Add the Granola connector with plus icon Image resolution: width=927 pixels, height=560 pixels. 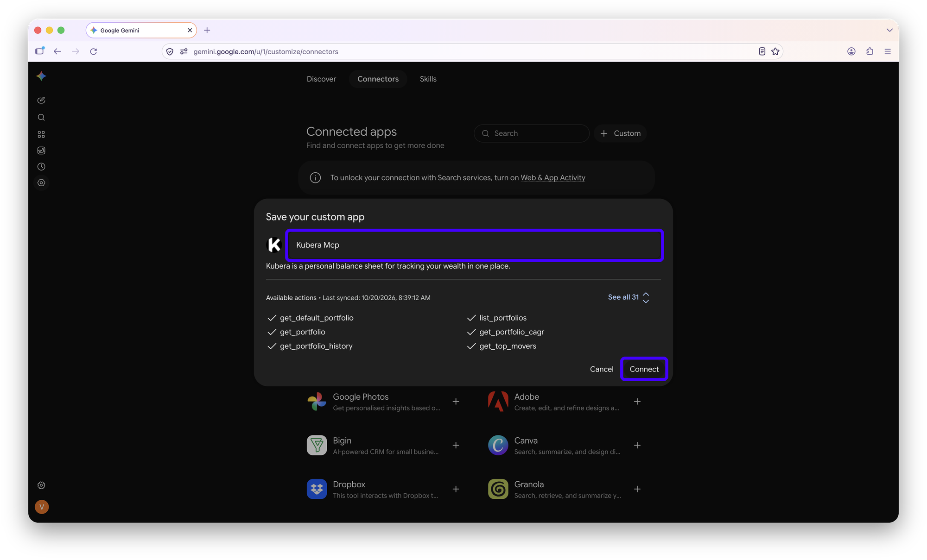point(637,489)
